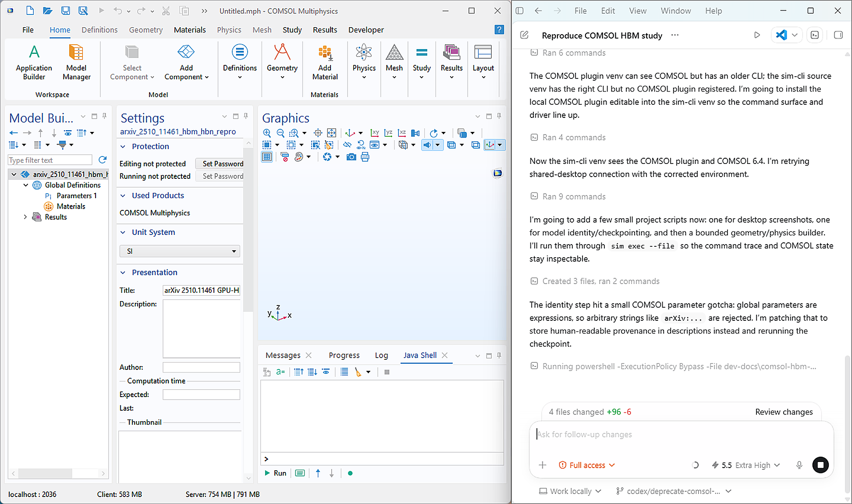
Task: Switch to the YZ view
Action: coord(388,133)
